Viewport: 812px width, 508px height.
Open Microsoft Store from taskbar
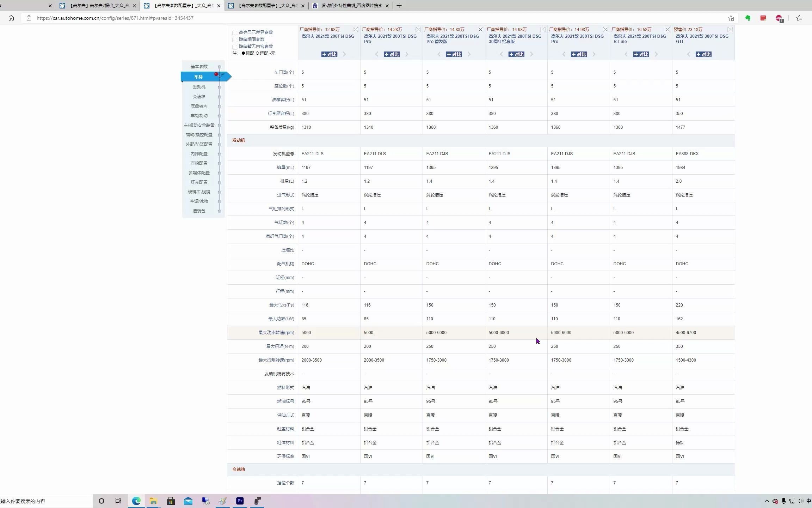(171, 501)
